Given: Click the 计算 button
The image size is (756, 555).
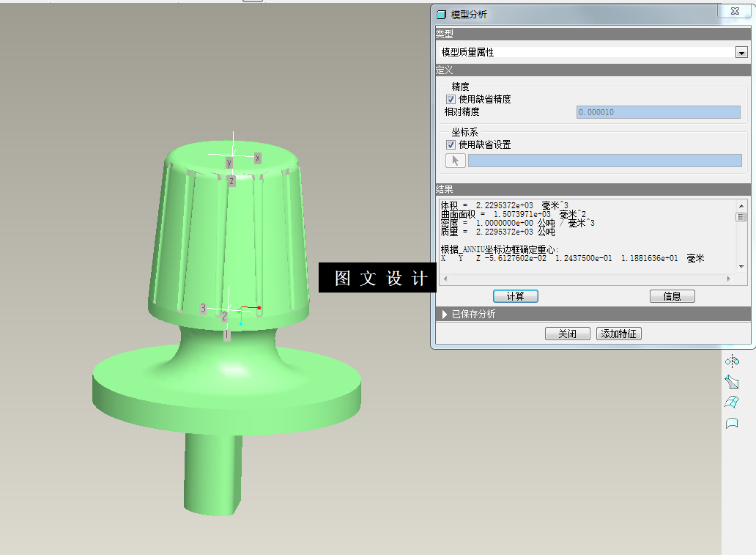Looking at the screenshot, I should [516, 296].
